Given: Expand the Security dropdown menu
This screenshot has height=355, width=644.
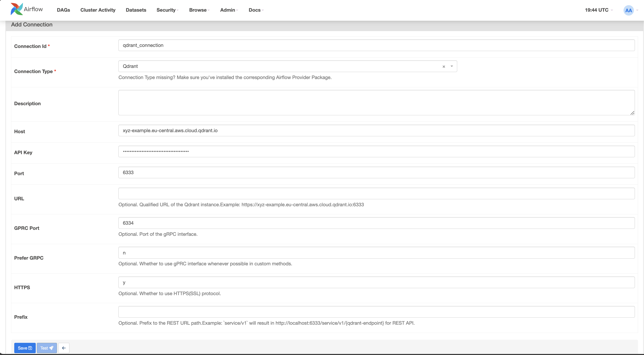Looking at the screenshot, I should (168, 10).
